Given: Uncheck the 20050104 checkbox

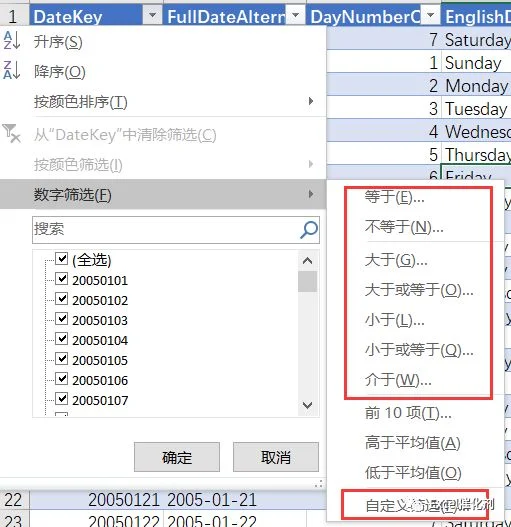Looking at the screenshot, I should pos(62,338).
